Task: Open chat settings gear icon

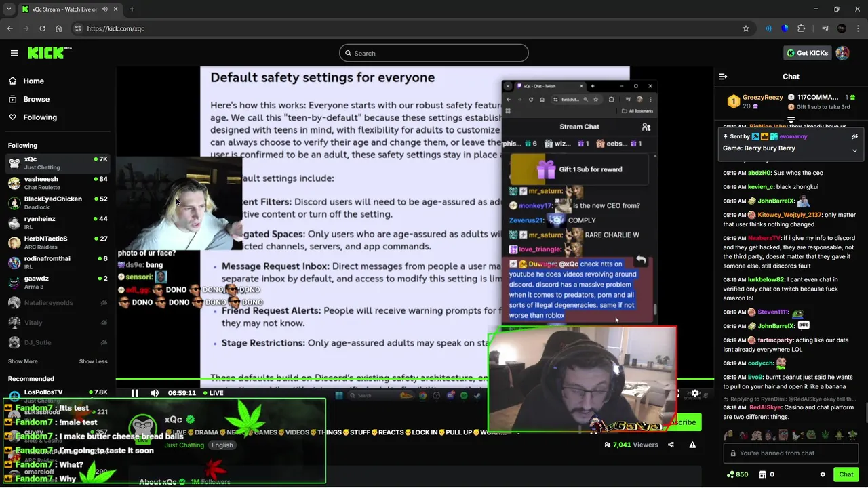Action: 823,474
